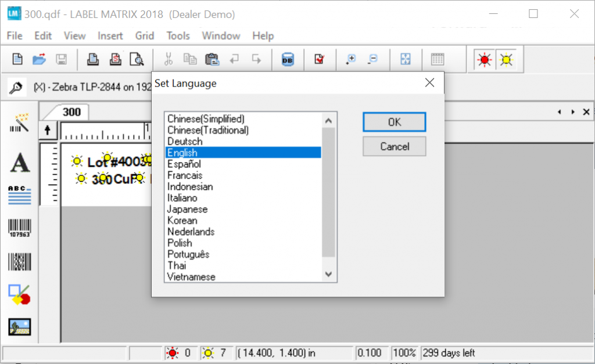Select the picture insert tool
Image resolution: width=595 pixels, height=364 pixels.
point(20,327)
